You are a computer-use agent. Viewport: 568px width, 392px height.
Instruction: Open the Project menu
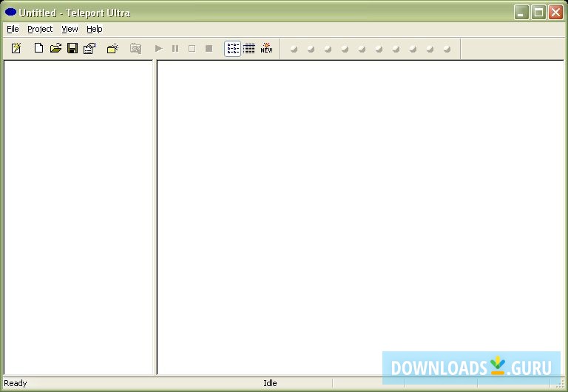click(x=40, y=29)
